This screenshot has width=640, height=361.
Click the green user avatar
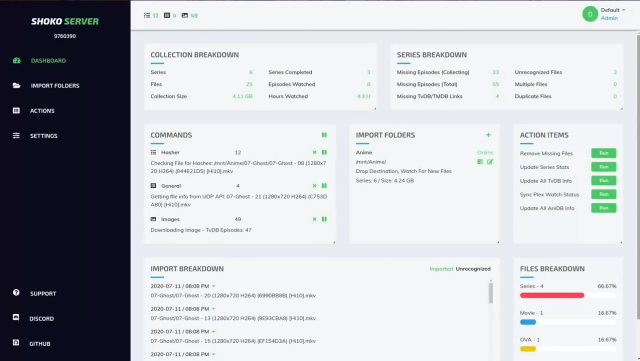pyautogui.click(x=590, y=14)
